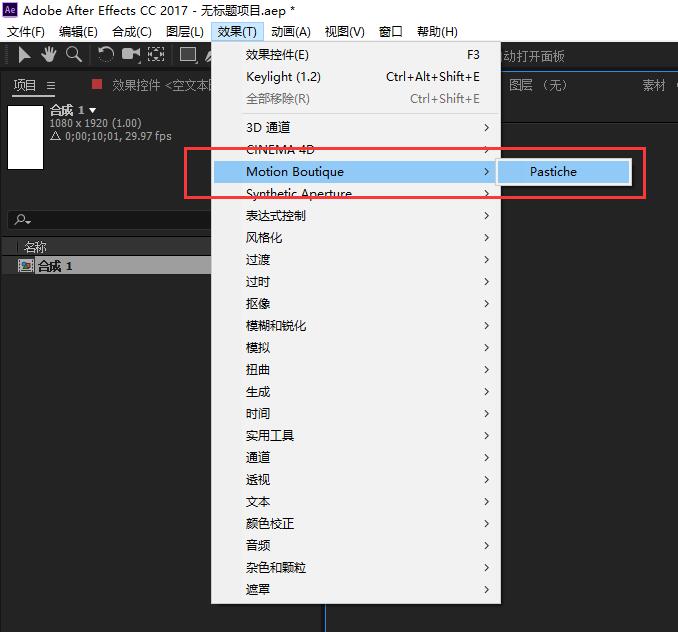678x632 pixels.
Task: Highlight the Motion Boutique submenu entry
Action: pyautogui.click(x=354, y=172)
